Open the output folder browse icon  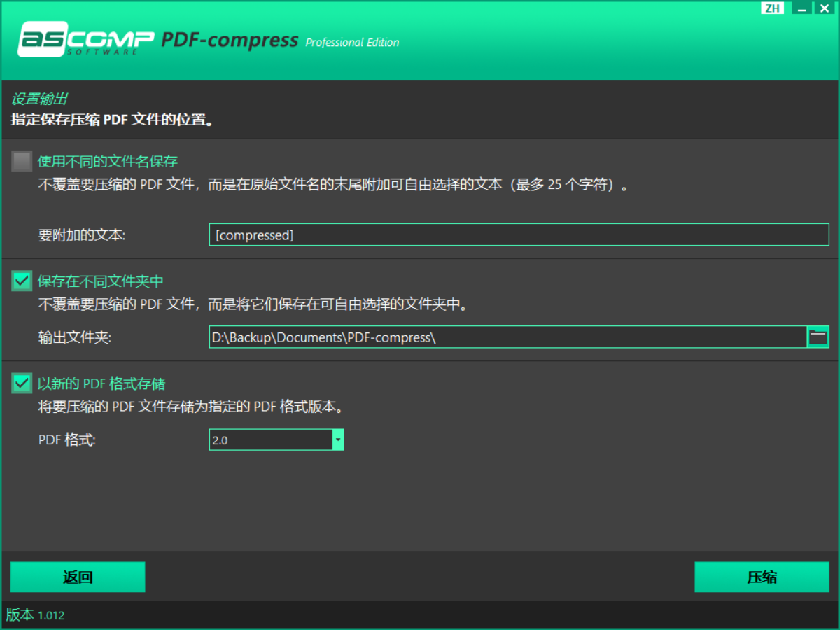pyautogui.click(x=818, y=337)
